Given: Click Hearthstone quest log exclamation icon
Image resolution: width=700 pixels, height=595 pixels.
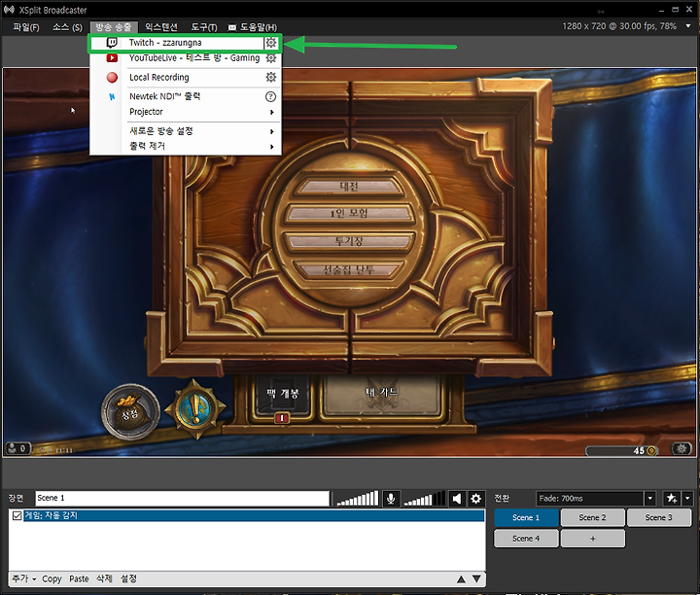Looking at the screenshot, I should tap(195, 409).
